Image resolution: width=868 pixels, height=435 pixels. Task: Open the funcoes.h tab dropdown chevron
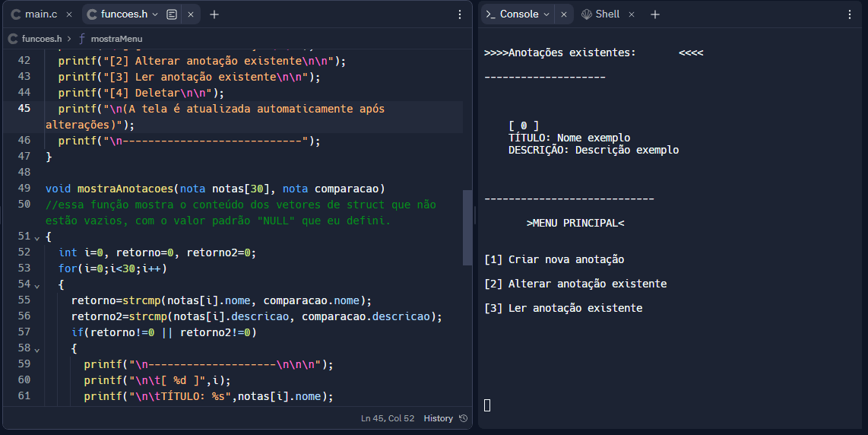point(156,14)
